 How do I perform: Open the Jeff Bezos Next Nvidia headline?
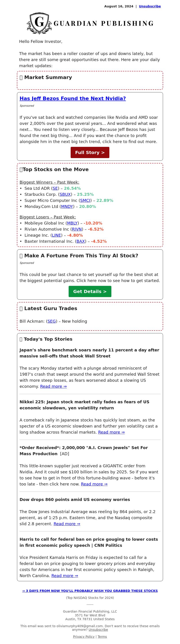click(73, 99)
